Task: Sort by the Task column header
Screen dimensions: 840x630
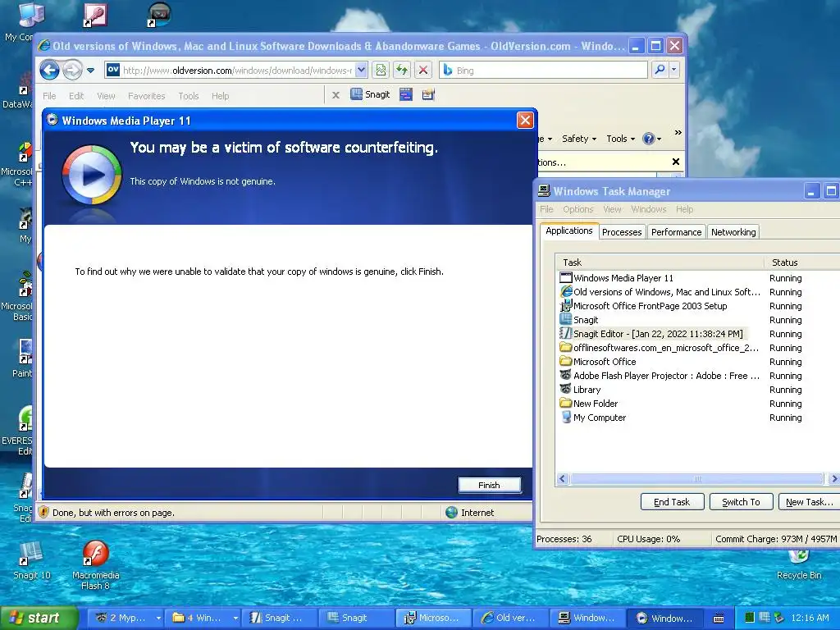Action: pos(660,262)
